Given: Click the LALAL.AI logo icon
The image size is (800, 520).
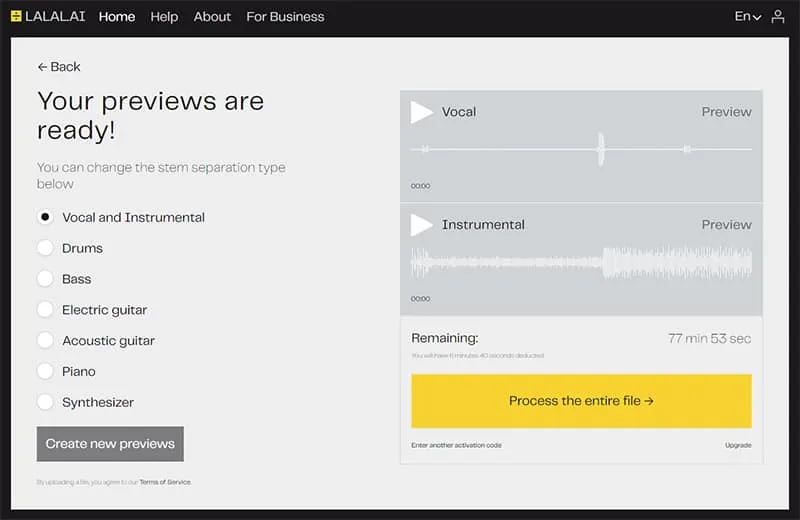Looking at the screenshot, I should 16,16.
